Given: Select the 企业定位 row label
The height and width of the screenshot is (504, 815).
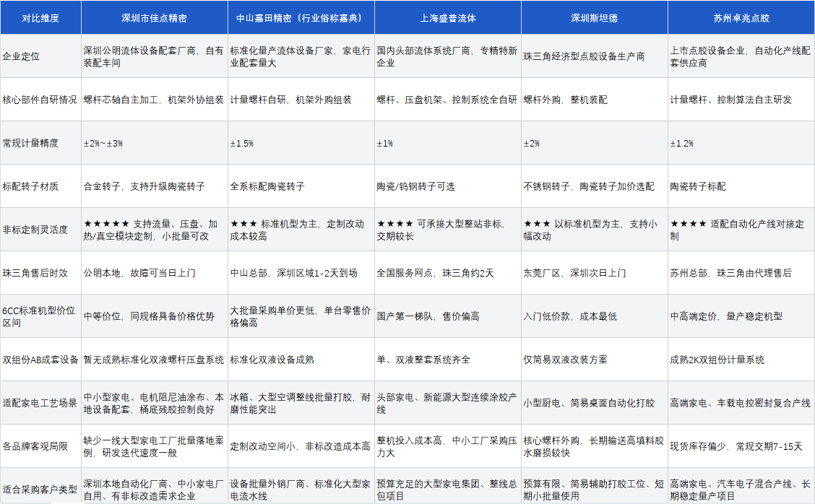Looking at the screenshot, I should pyautogui.click(x=40, y=56).
